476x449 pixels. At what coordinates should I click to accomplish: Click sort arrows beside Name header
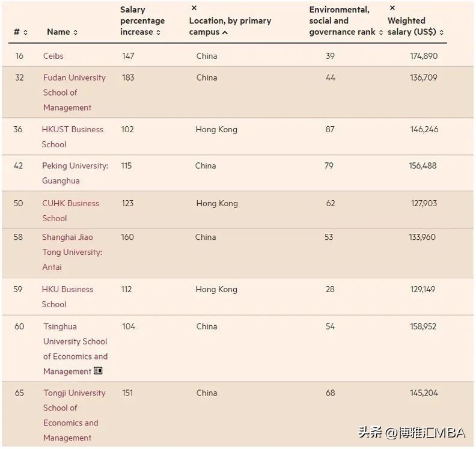75,32
